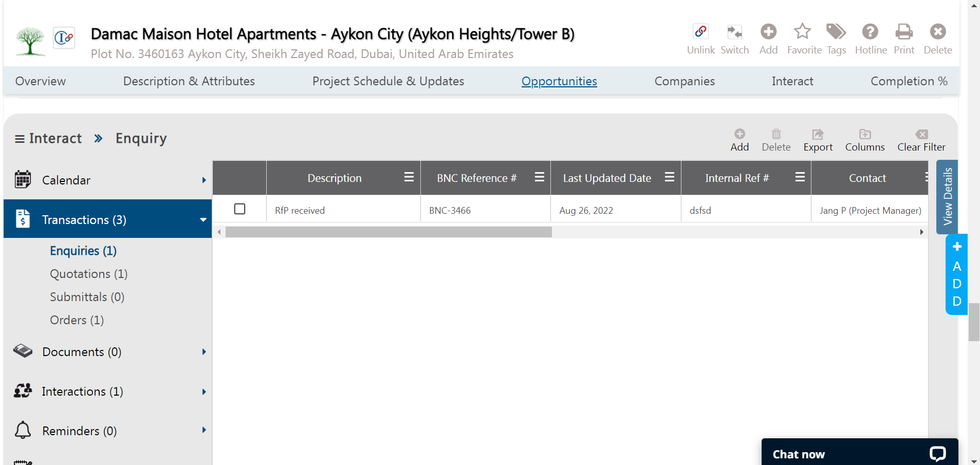The height and width of the screenshot is (465, 980).
Task: Click the Transactions document icon
Action: coord(23,218)
